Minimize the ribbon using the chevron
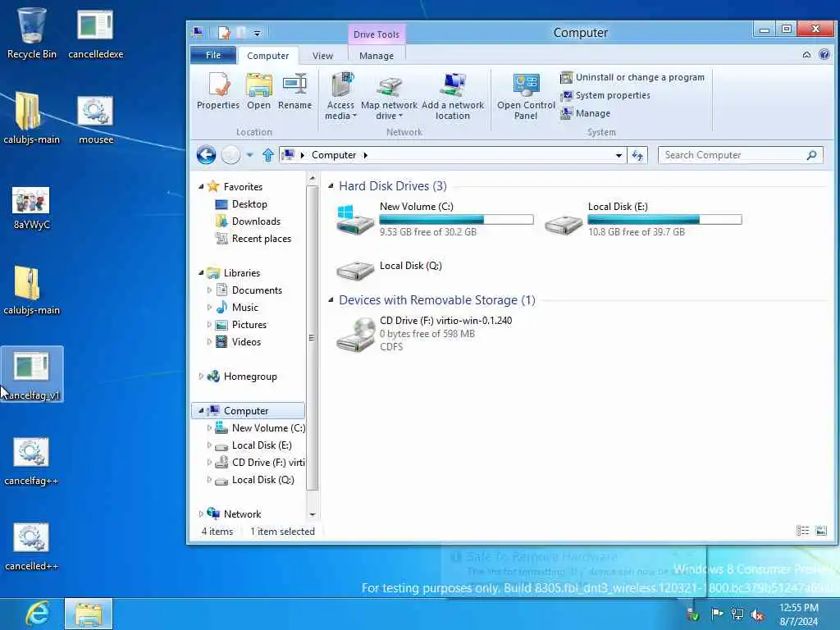 [806, 55]
